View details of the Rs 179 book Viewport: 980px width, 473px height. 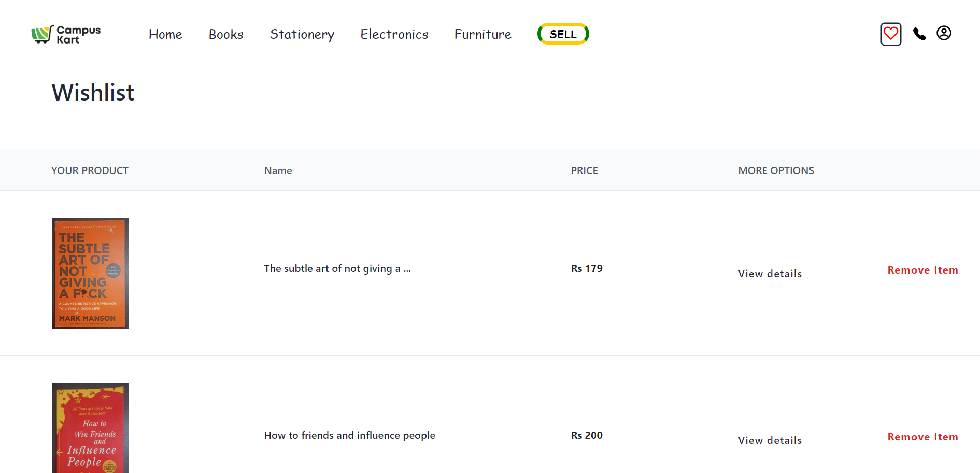770,274
